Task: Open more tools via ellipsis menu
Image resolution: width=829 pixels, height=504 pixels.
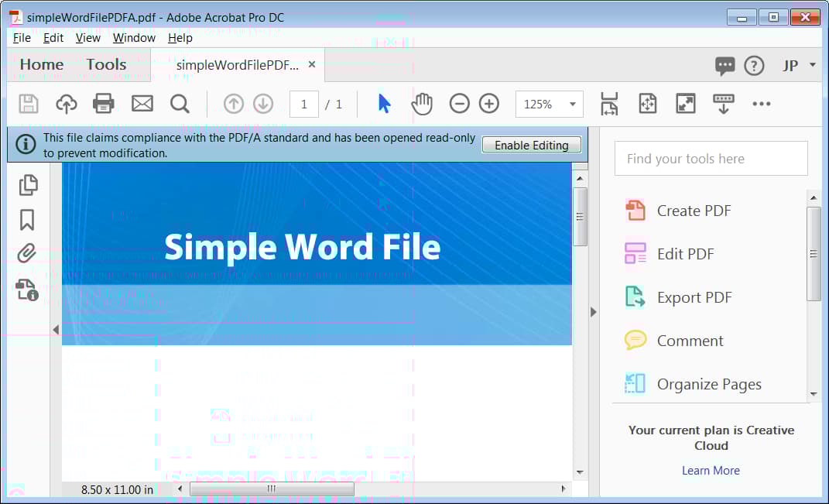Action: tap(761, 103)
